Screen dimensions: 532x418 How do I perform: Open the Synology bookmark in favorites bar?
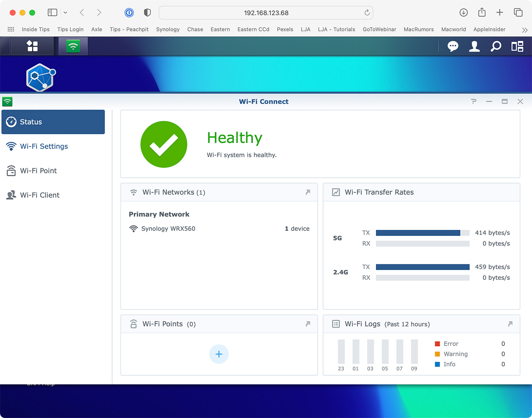point(167,29)
